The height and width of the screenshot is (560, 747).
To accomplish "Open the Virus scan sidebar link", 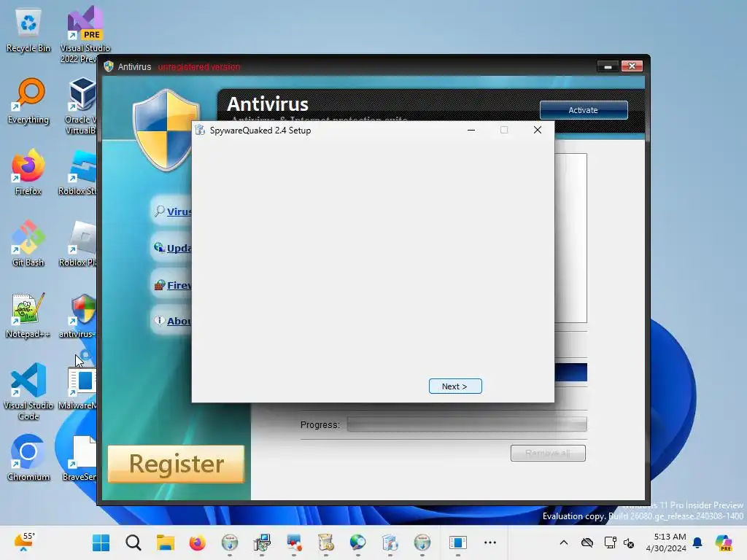I will pos(179,211).
